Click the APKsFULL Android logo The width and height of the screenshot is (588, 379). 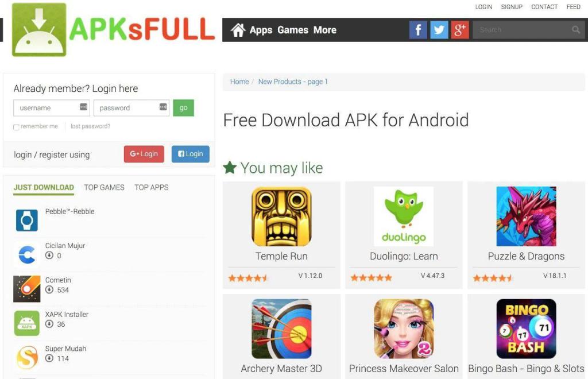coord(39,30)
